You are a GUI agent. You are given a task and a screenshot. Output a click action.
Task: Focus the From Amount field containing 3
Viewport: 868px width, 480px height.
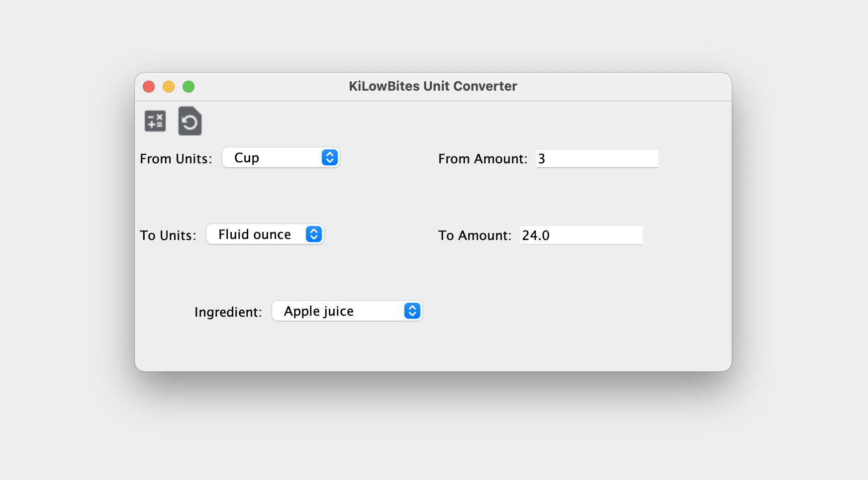tap(596, 159)
